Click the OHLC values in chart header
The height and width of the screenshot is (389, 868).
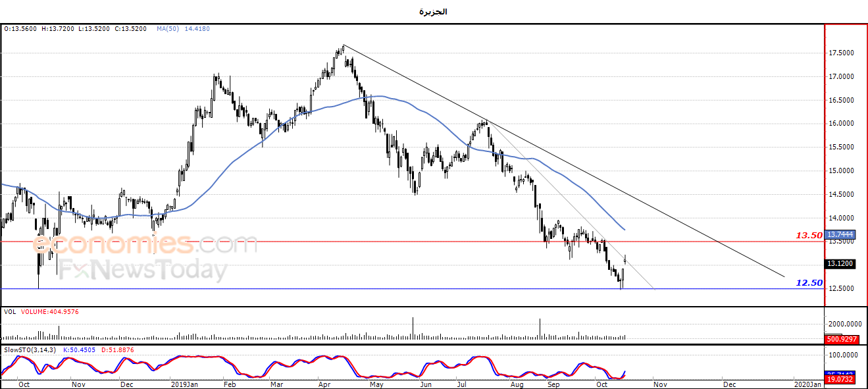(x=76, y=29)
